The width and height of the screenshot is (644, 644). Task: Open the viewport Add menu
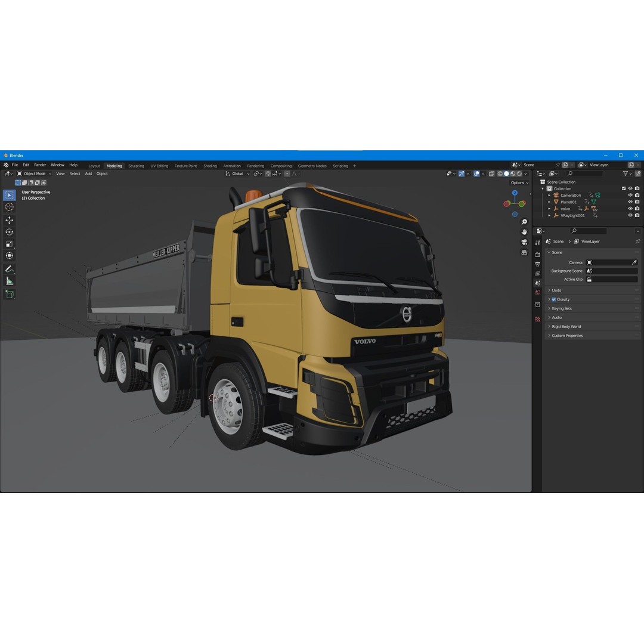[88, 174]
